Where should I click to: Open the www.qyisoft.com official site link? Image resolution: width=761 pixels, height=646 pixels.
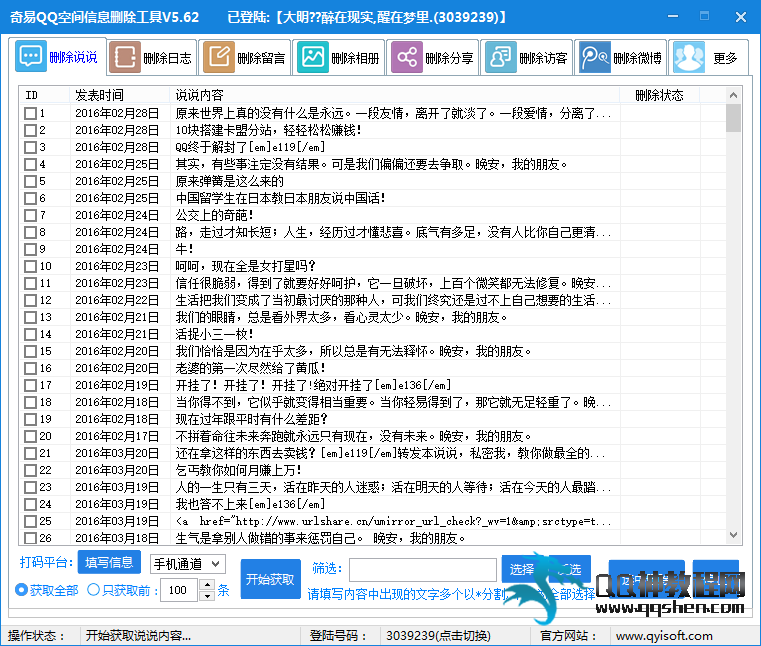[664, 635]
